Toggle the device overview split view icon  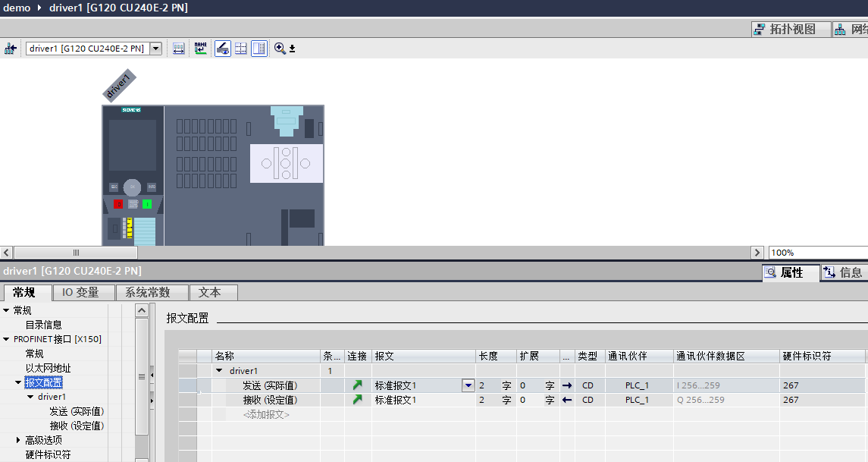pos(259,49)
